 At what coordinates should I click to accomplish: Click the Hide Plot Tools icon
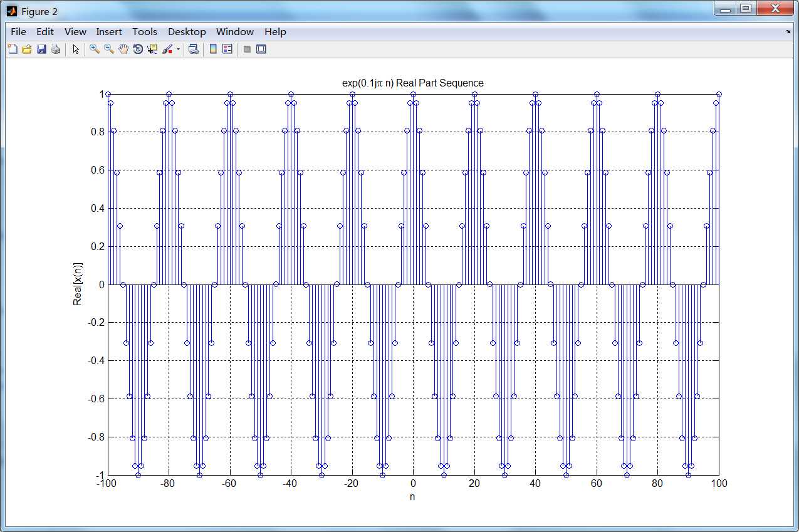(x=247, y=49)
